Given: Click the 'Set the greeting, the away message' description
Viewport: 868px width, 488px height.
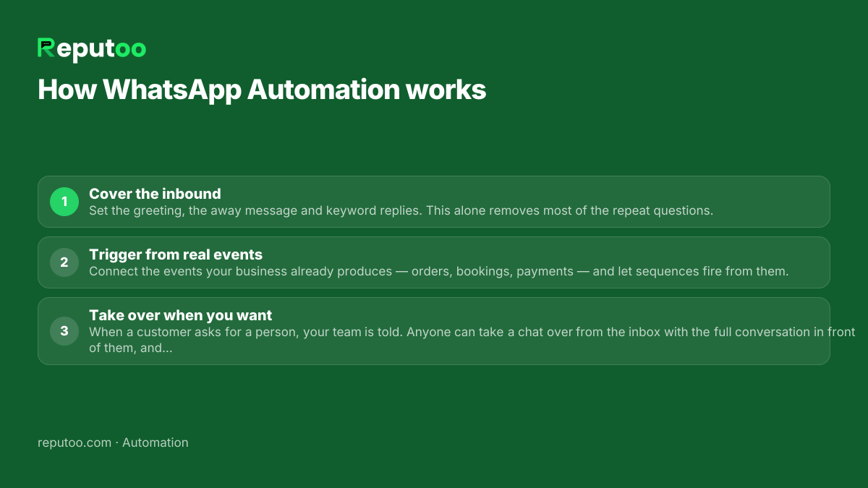Looking at the screenshot, I should [401, 211].
